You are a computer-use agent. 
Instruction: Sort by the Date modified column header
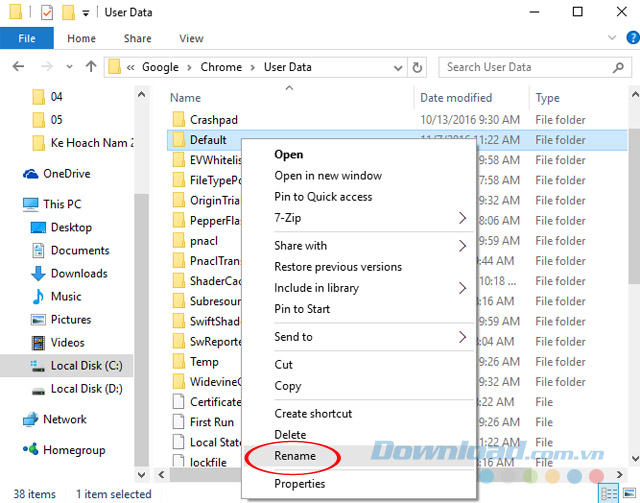[x=456, y=98]
